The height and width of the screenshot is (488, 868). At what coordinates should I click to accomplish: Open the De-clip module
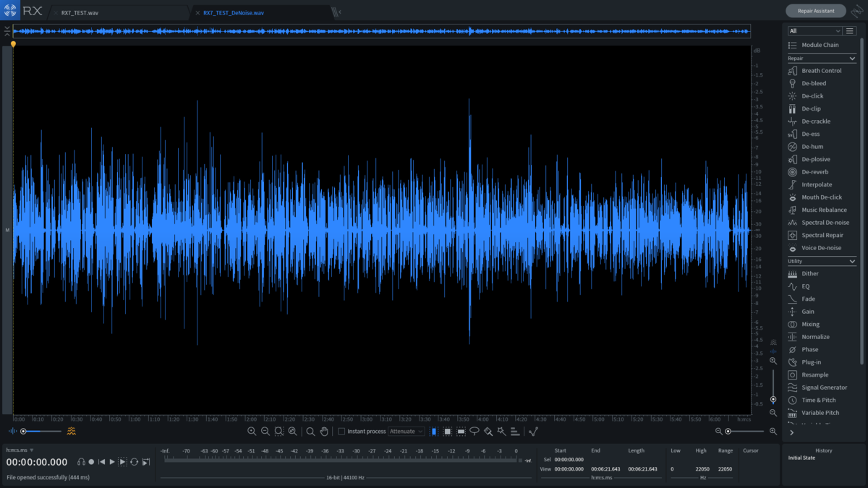822,108
